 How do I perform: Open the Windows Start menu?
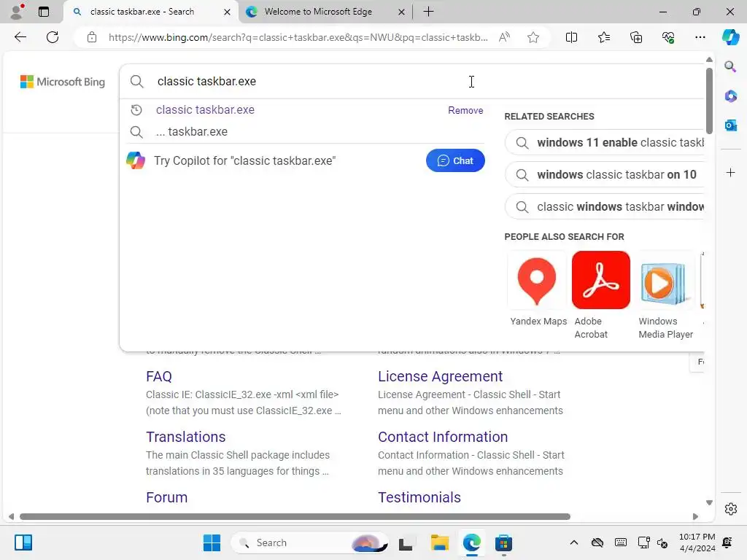click(x=212, y=542)
